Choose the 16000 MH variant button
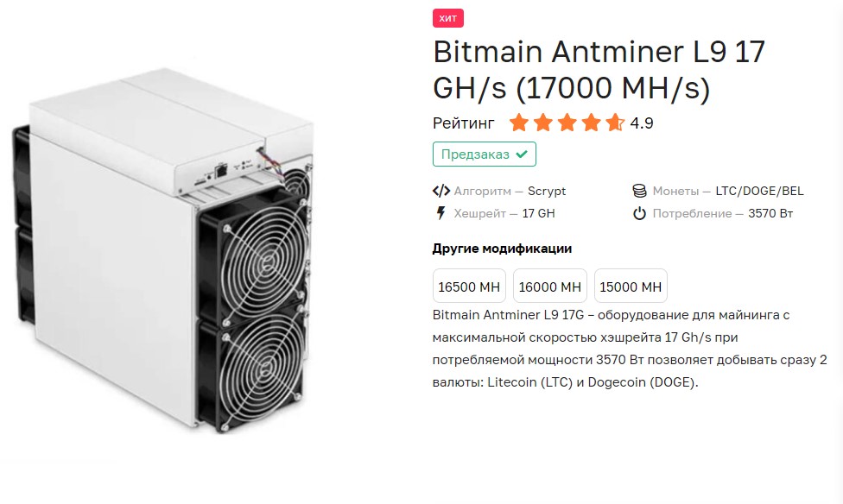This screenshot has width=843, height=504. [x=549, y=286]
